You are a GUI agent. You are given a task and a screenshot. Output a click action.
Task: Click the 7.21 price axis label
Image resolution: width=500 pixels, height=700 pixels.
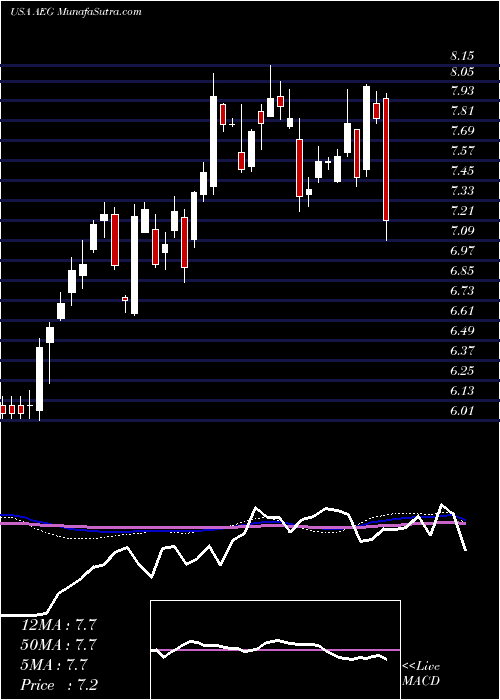click(462, 211)
